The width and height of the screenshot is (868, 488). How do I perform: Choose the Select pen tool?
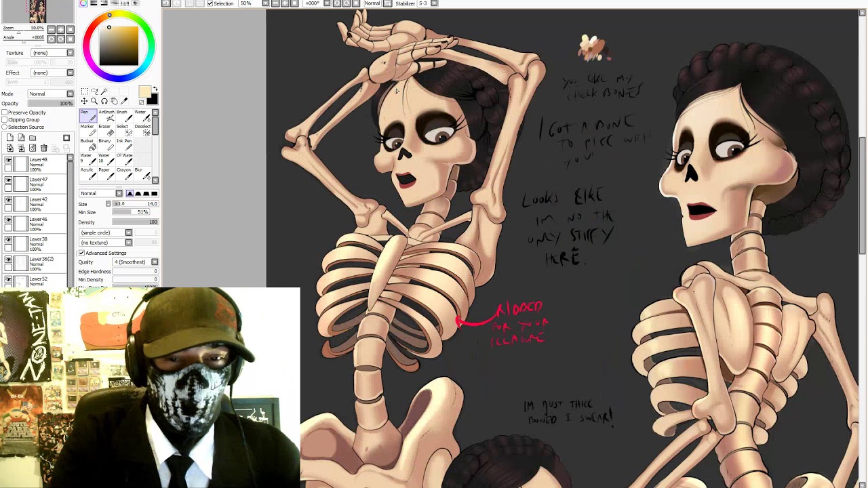pos(124,130)
